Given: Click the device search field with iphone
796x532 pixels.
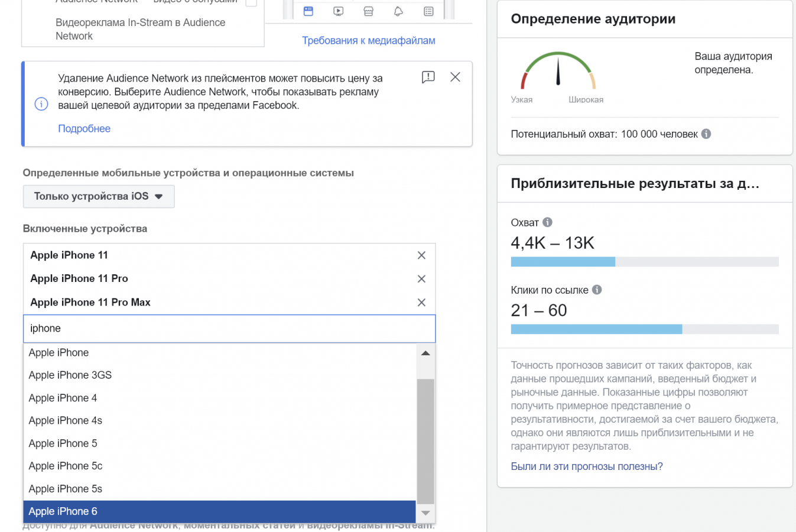Looking at the screenshot, I should (229, 329).
